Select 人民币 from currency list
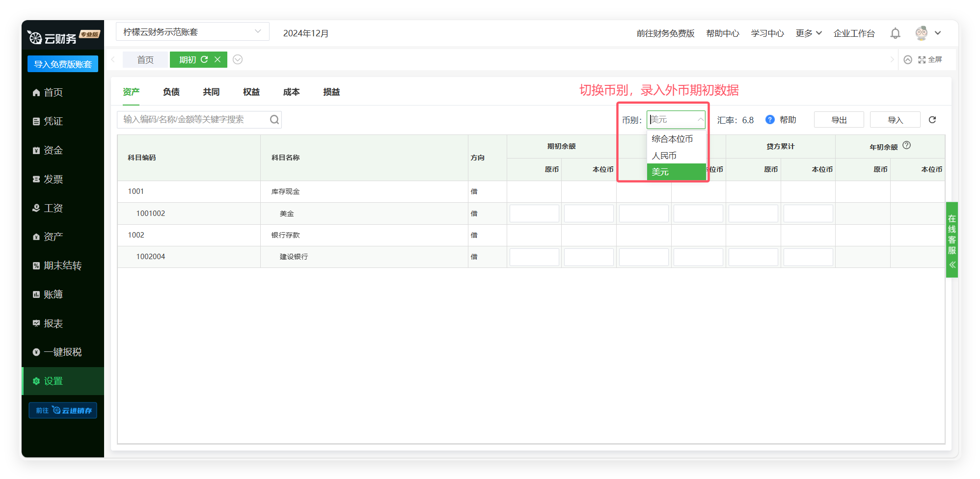 [664, 156]
